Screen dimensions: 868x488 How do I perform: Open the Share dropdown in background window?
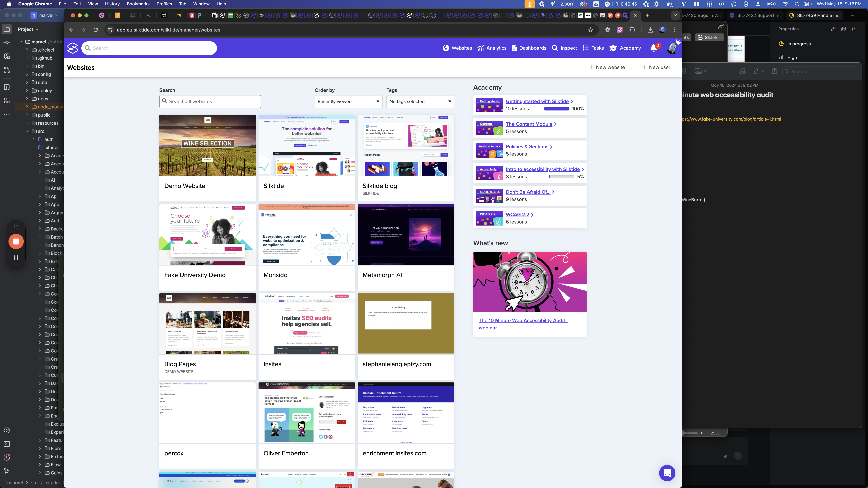click(709, 37)
